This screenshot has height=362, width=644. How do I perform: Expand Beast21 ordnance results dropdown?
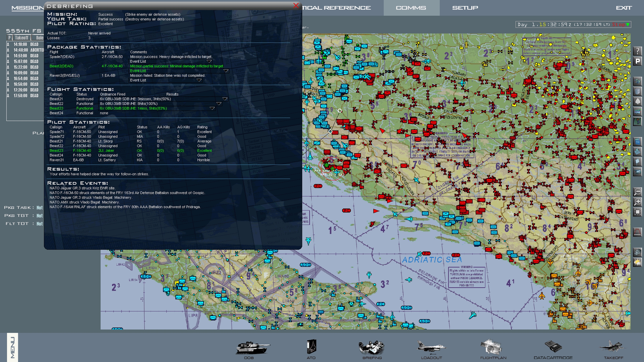tap(225, 99)
